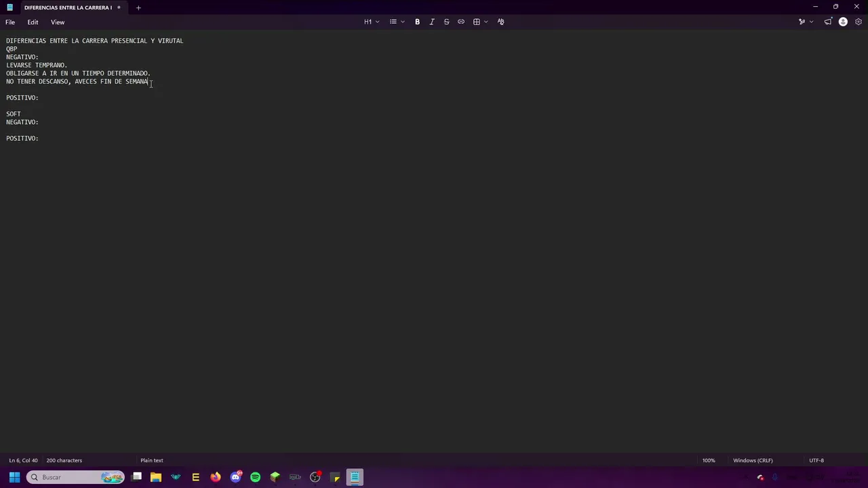Expand the table options arrow

pyautogui.click(x=486, y=22)
